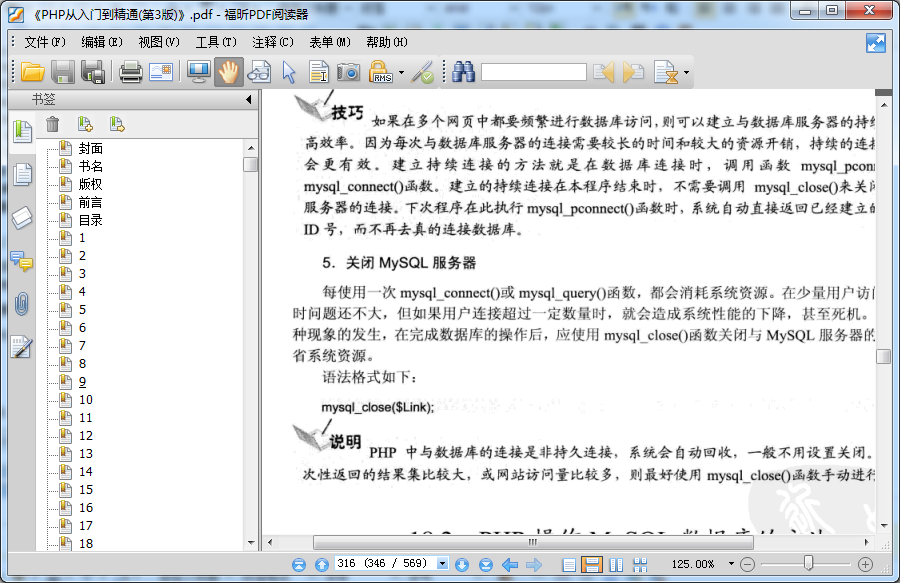Click the pen with green check icon
This screenshot has width=900, height=583.
[423, 72]
